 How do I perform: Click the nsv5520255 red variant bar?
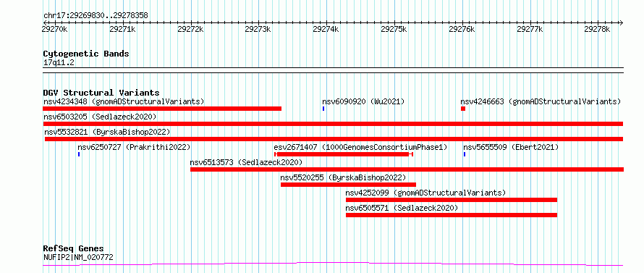click(348, 185)
